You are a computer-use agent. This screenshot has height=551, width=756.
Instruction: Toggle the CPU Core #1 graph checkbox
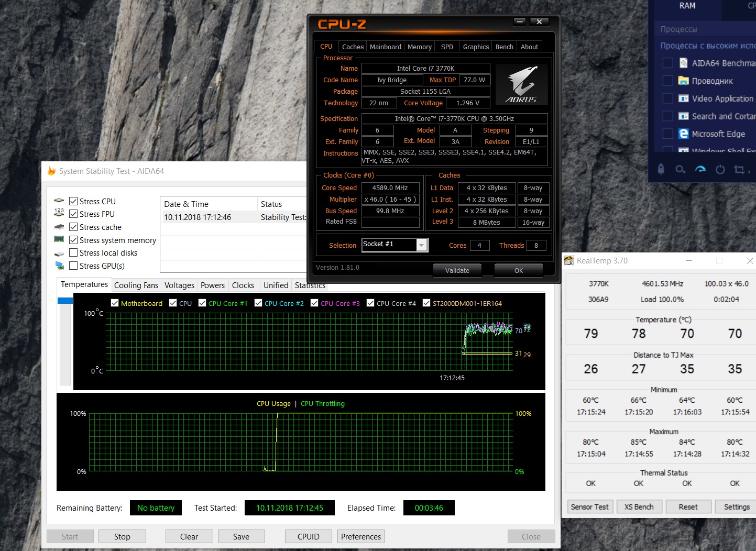point(202,303)
